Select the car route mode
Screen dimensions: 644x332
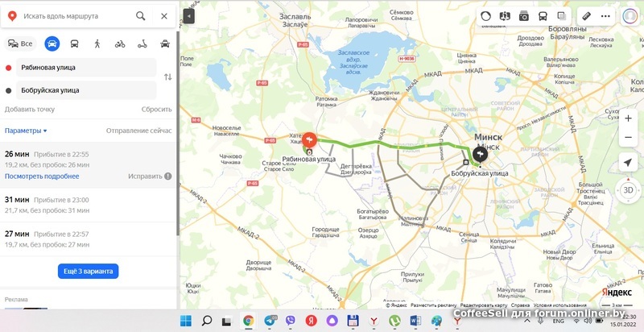[x=52, y=44]
